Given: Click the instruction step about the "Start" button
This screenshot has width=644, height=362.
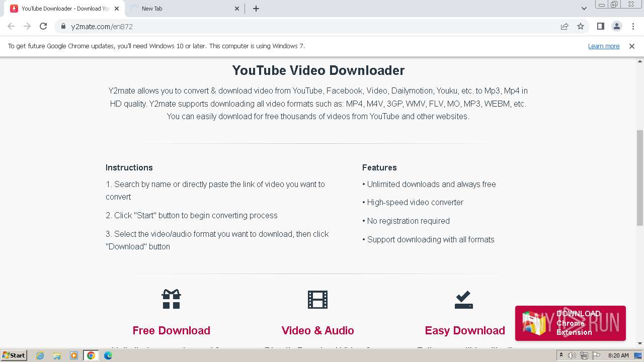Looking at the screenshot, I should [x=192, y=215].
